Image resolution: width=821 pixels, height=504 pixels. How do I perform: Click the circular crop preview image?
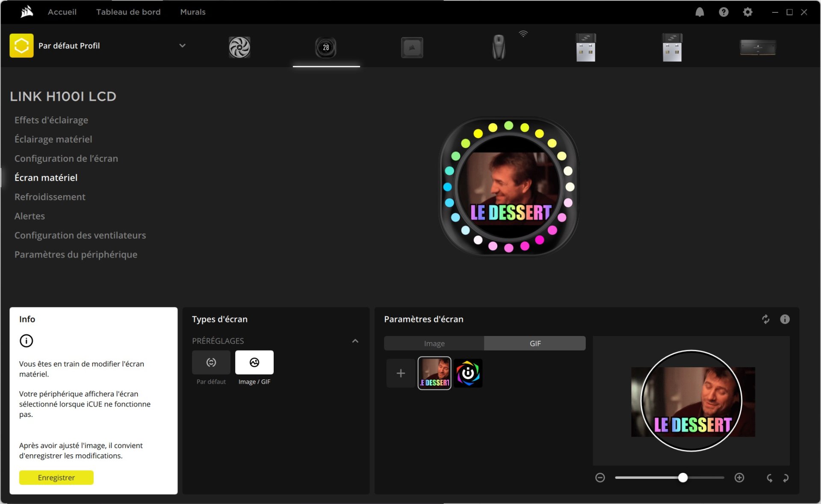point(691,401)
